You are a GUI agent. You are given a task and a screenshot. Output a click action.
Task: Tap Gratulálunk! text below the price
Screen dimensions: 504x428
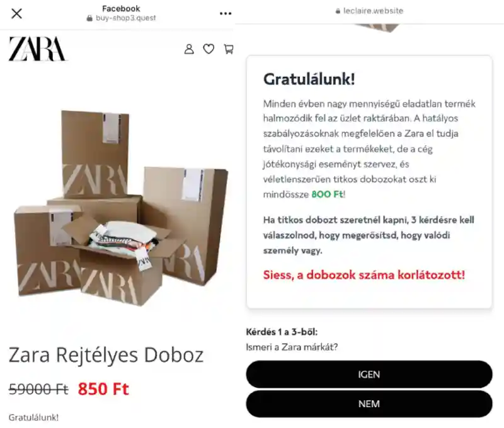point(33,417)
